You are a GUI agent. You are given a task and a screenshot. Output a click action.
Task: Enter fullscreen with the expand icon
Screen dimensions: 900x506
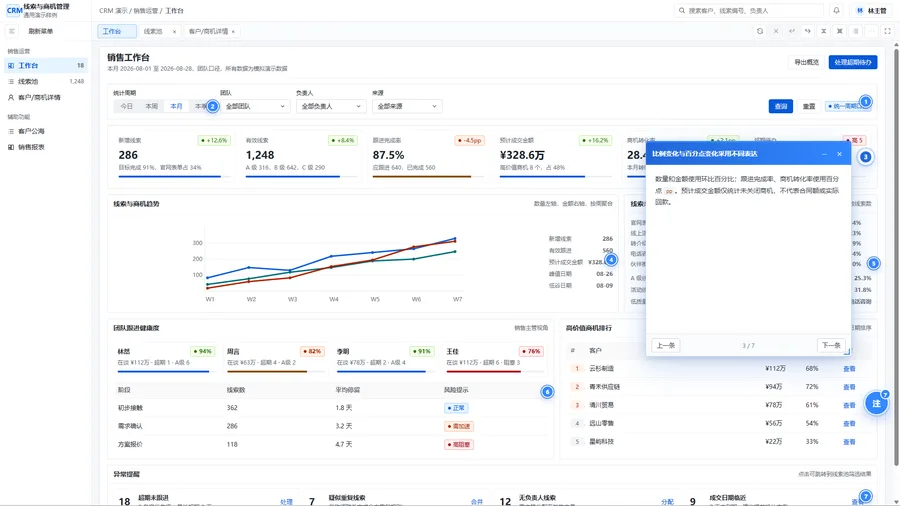pos(887,31)
